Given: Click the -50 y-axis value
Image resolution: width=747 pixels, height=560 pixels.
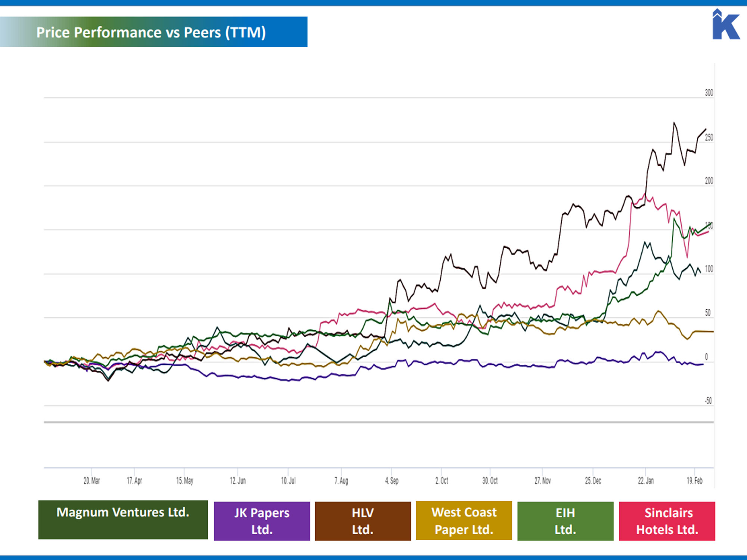Looking at the screenshot, I should 708,401.
